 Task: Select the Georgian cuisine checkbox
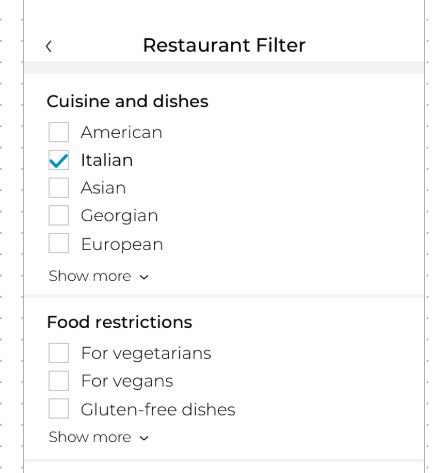point(59,215)
